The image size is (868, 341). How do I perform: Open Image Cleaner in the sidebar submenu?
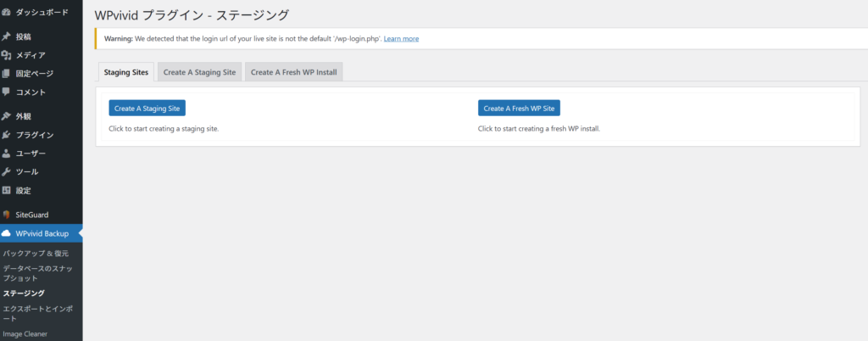tap(27, 334)
